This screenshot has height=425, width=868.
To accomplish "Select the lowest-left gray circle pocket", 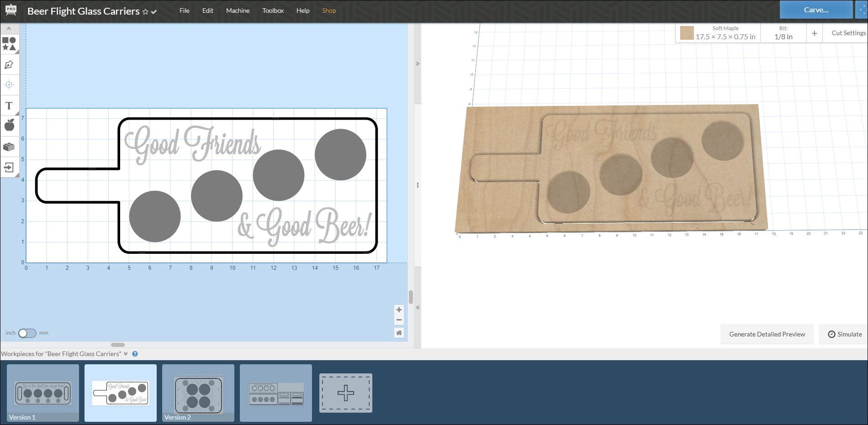I will tap(155, 216).
